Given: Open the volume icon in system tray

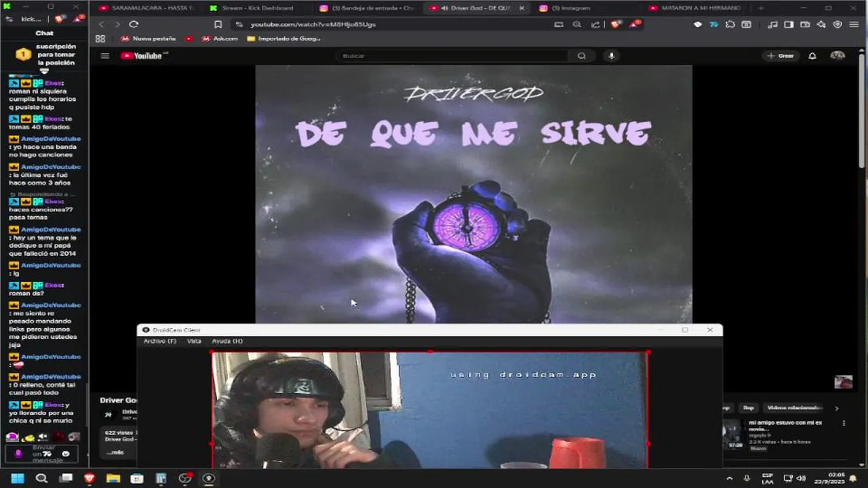Looking at the screenshot, I should pos(801,479).
